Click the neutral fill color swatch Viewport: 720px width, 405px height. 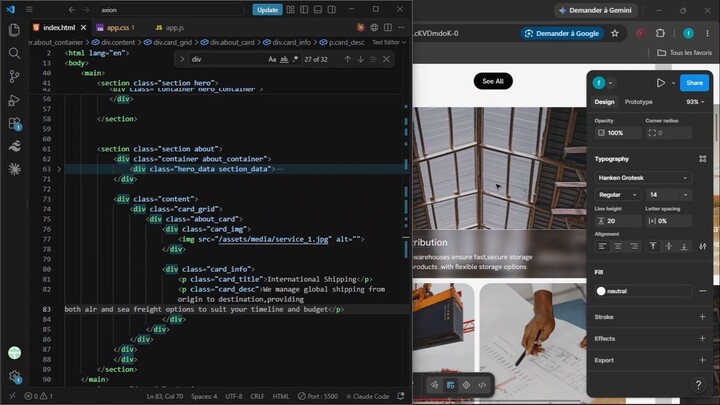tap(601, 291)
